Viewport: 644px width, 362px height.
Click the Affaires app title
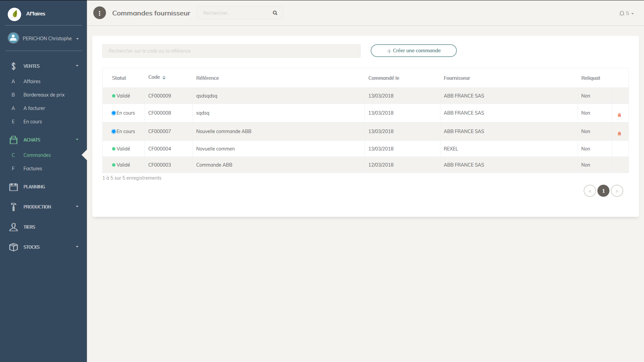click(x=36, y=14)
